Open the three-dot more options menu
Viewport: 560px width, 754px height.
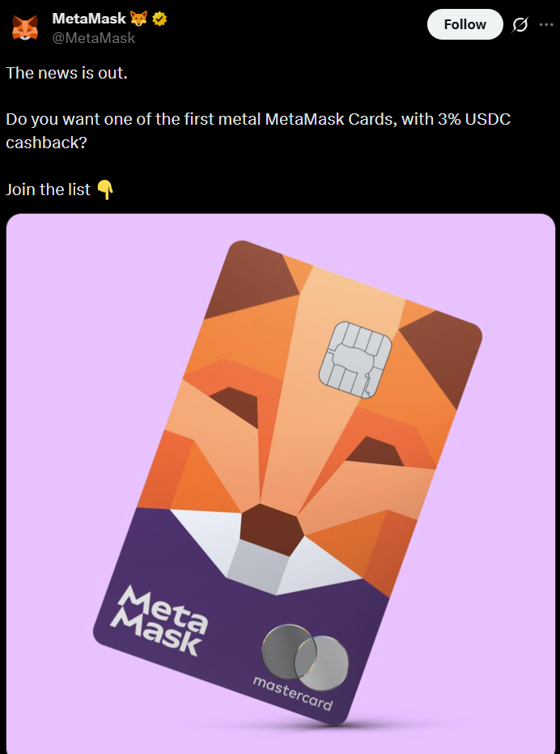coord(546,24)
